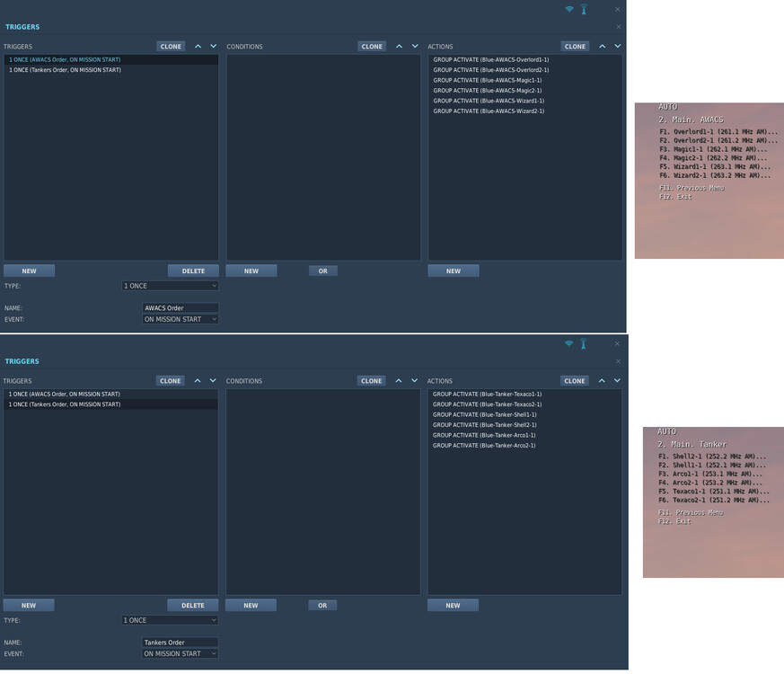The height and width of the screenshot is (674, 784).
Task: Click the OR button under Conditions
Action: point(322,270)
